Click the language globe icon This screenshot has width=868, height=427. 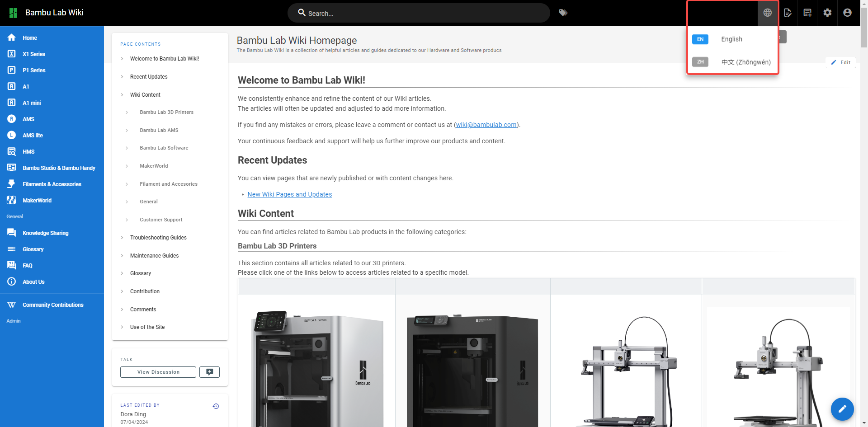point(768,13)
